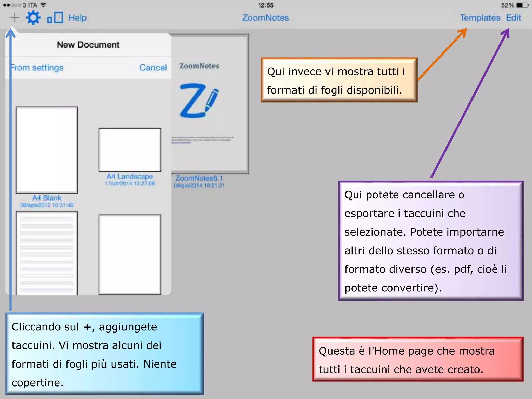Select the A4 Blank template thumbnail
Image resolution: width=532 pixels, height=399 pixels.
tap(47, 150)
